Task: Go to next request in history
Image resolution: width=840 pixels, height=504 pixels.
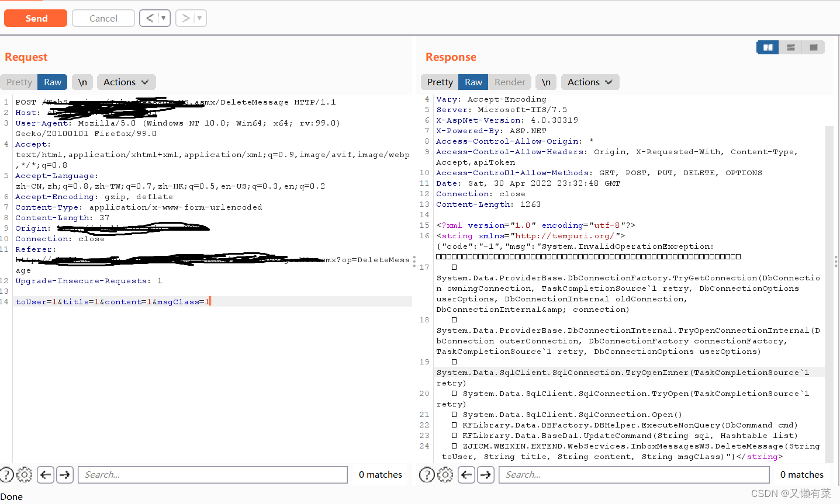Action: coord(185,18)
